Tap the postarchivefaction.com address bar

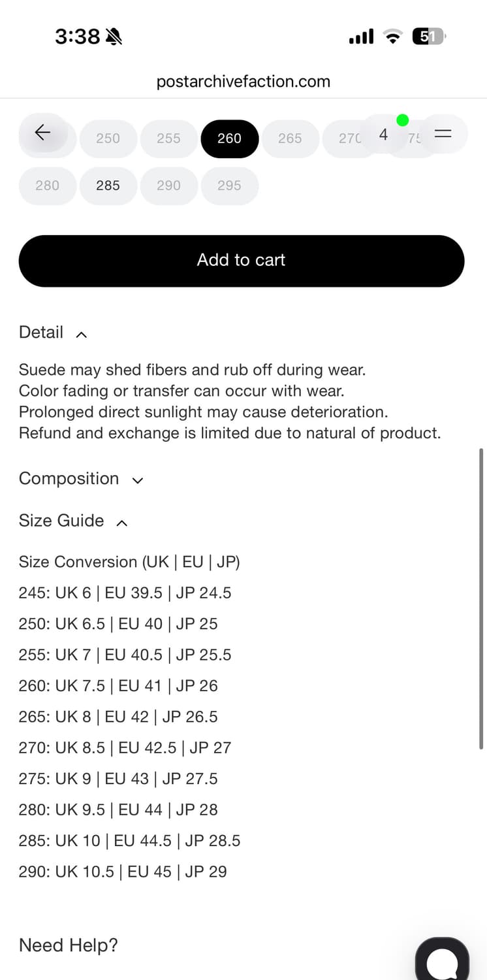[x=243, y=82]
